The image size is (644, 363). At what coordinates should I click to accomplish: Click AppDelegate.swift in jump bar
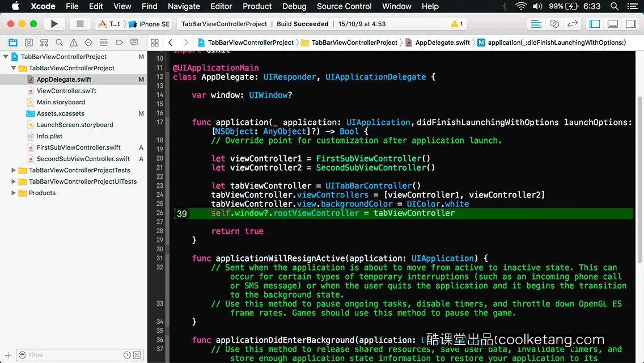coord(438,43)
